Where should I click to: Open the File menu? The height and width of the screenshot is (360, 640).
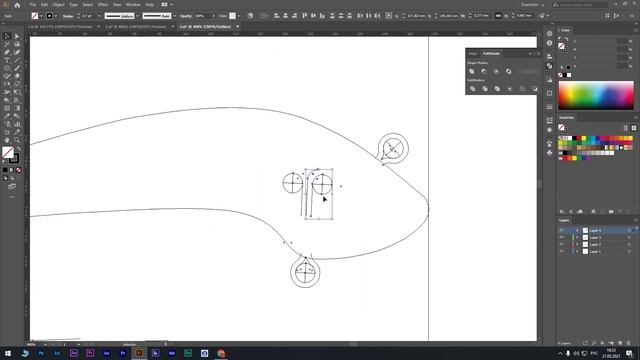[33, 4]
